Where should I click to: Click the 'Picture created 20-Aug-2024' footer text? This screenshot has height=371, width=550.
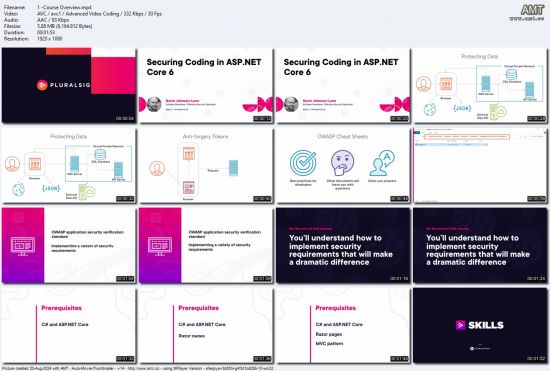(138, 368)
